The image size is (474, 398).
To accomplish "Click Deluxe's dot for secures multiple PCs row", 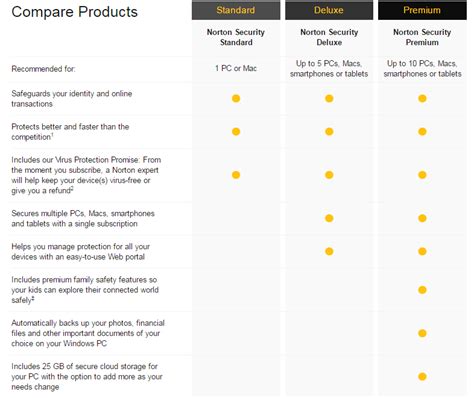I will [x=329, y=218].
